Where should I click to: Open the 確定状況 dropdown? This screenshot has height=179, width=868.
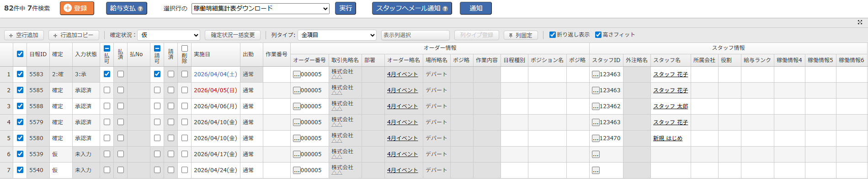[x=169, y=35]
